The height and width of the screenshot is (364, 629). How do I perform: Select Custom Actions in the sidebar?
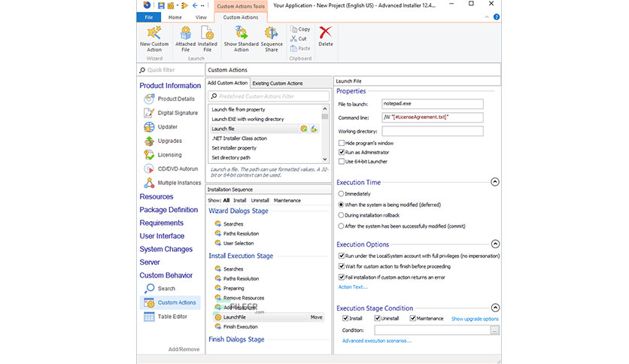[170, 302]
